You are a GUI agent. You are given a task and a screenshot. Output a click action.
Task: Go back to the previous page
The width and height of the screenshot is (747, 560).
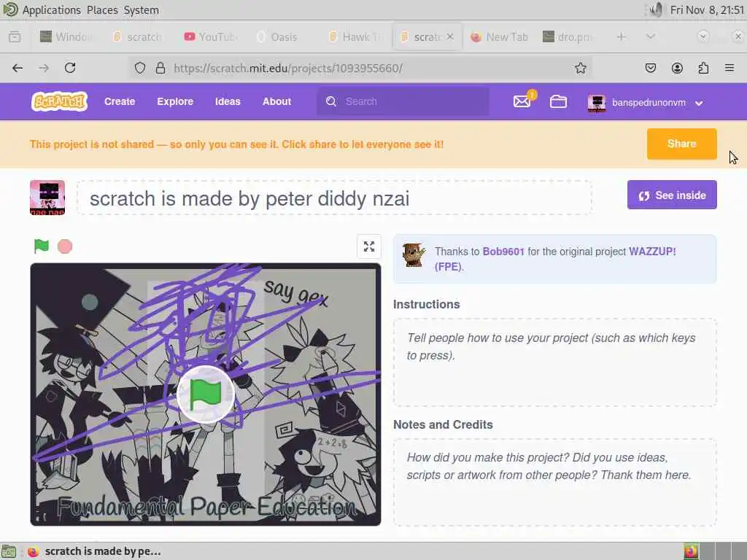[18, 68]
